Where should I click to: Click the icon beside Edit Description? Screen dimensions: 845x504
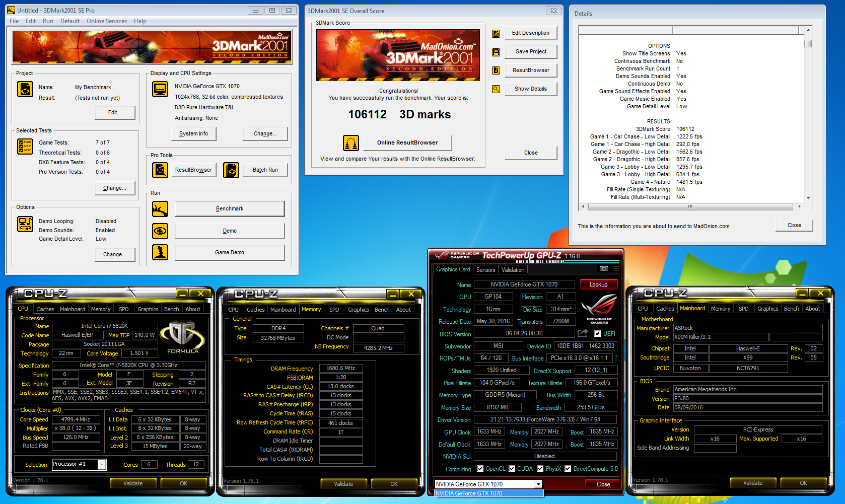click(x=496, y=34)
